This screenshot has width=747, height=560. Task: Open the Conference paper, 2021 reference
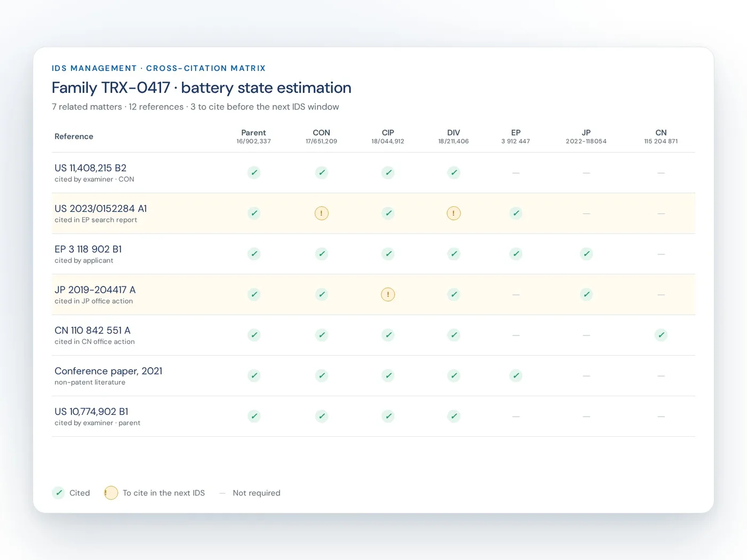point(108,371)
